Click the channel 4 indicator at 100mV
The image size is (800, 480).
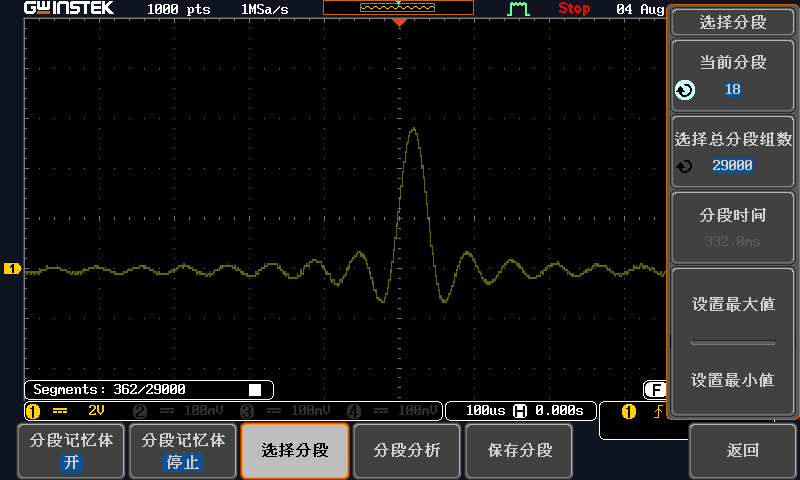coord(393,411)
